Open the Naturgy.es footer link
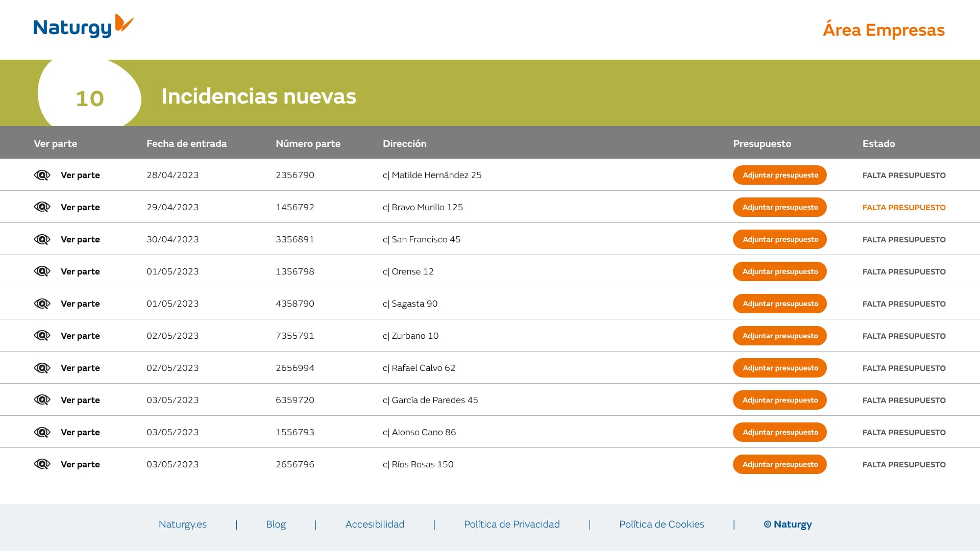This screenshot has height=551, width=980. tap(182, 524)
